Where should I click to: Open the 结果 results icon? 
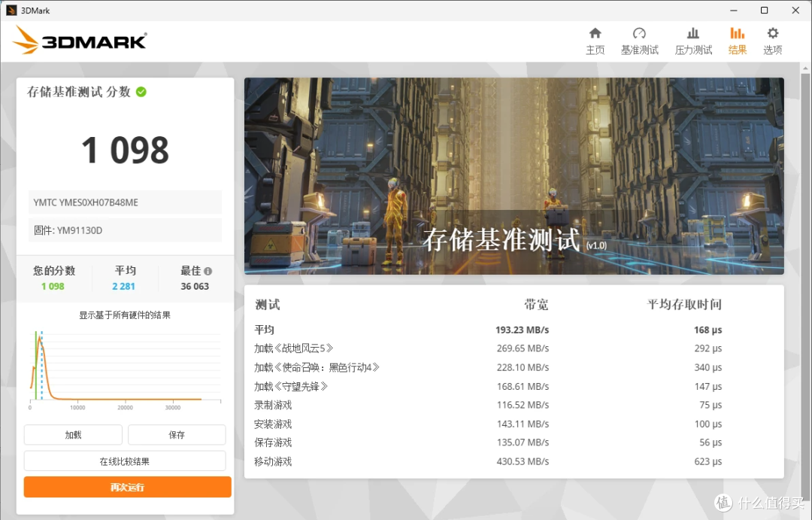(737, 34)
